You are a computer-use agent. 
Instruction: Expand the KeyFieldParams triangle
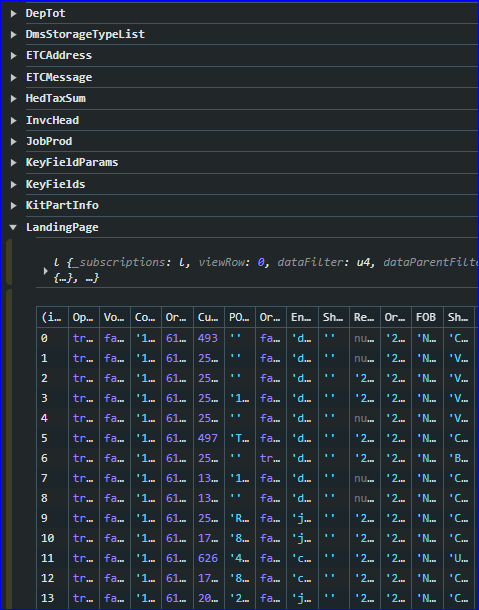tap(14, 163)
